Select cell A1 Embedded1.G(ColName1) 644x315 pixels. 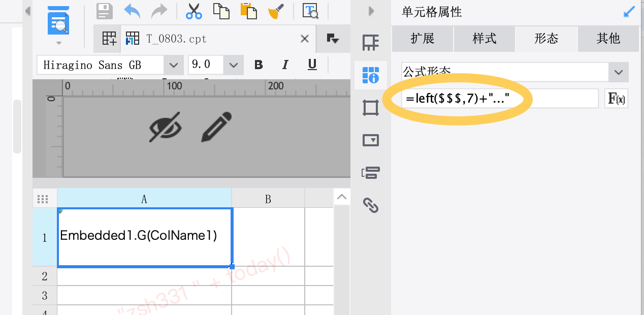(145, 237)
